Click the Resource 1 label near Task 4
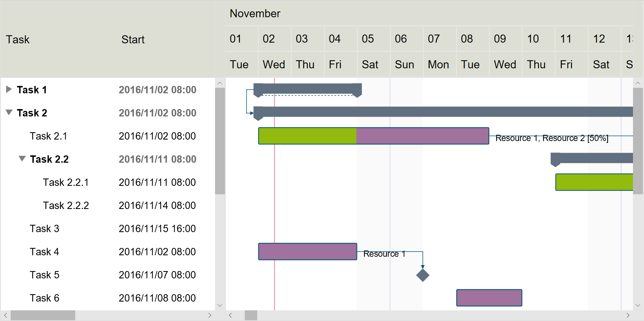Image resolution: width=644 pixels, height=321 pixels. coord(383,253)
